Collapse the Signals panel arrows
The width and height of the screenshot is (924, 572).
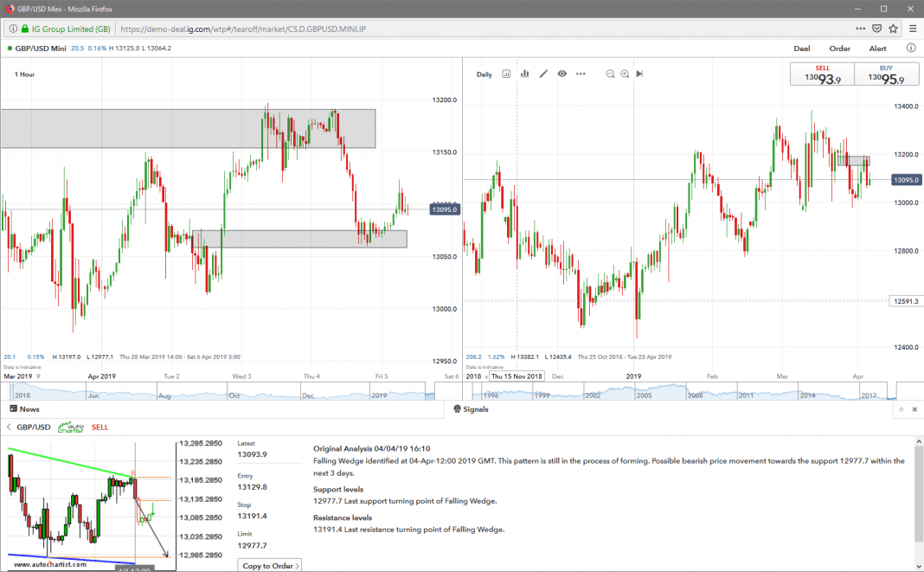tap(901, 409)
